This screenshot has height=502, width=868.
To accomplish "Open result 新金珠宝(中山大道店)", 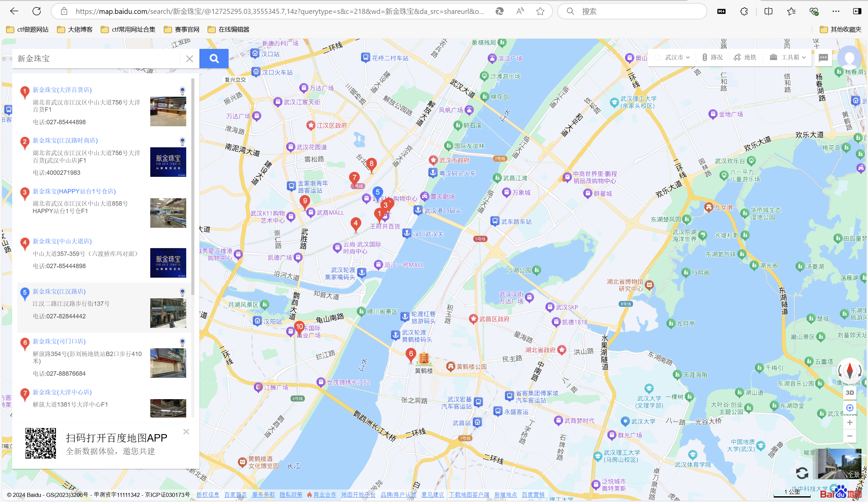I will tap(62, 241).
